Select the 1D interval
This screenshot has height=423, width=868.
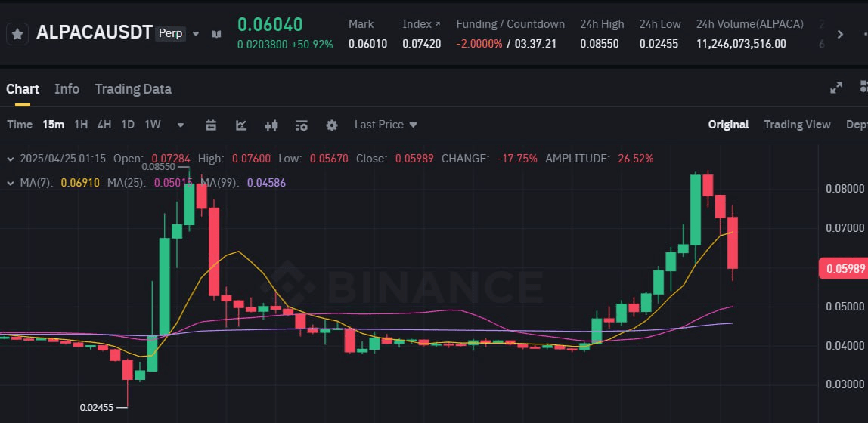click(128, 125)
